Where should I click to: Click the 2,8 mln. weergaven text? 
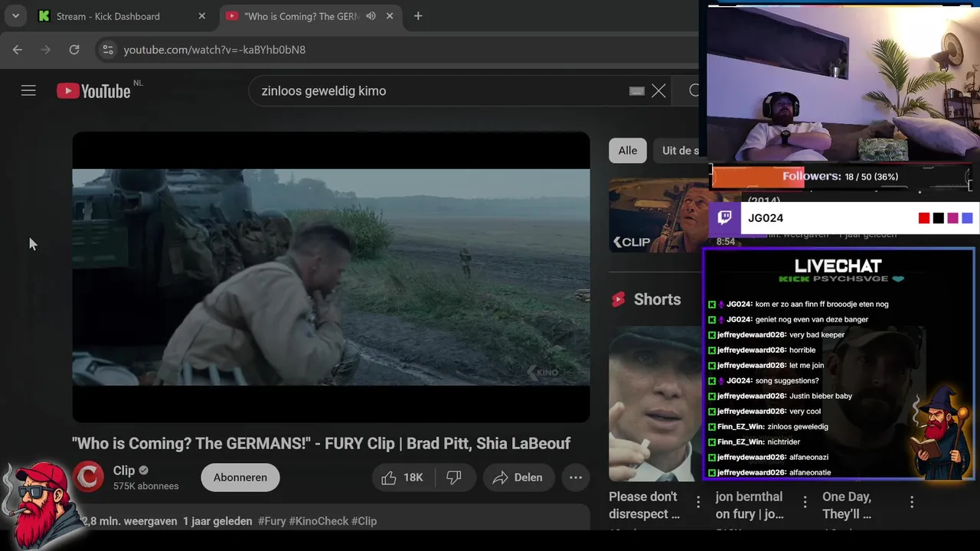[129, 521]
